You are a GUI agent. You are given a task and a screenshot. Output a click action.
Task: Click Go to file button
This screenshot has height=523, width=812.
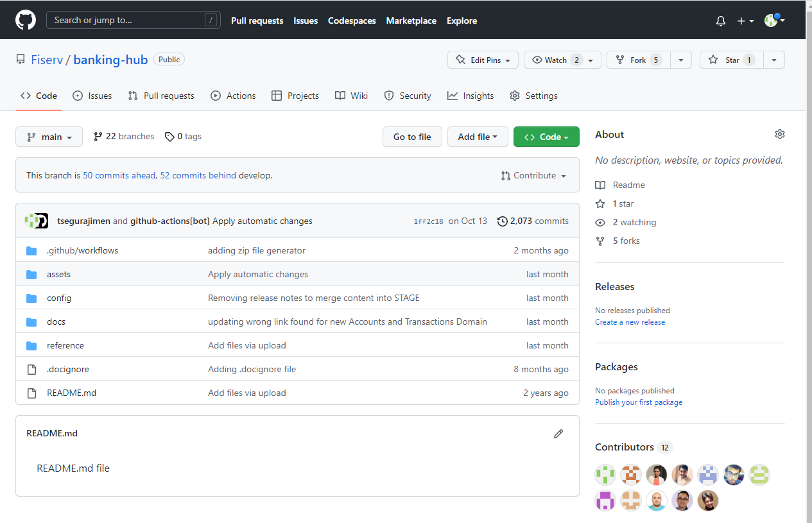coord(412,137)
